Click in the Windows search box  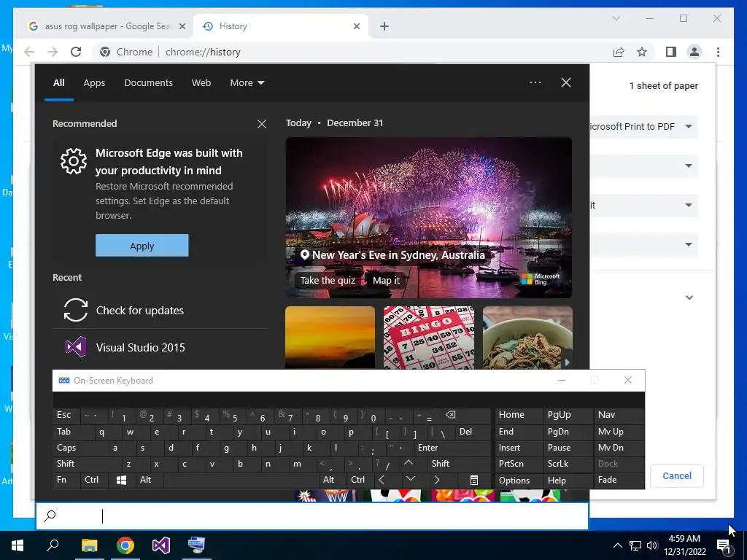pos(312,516)
